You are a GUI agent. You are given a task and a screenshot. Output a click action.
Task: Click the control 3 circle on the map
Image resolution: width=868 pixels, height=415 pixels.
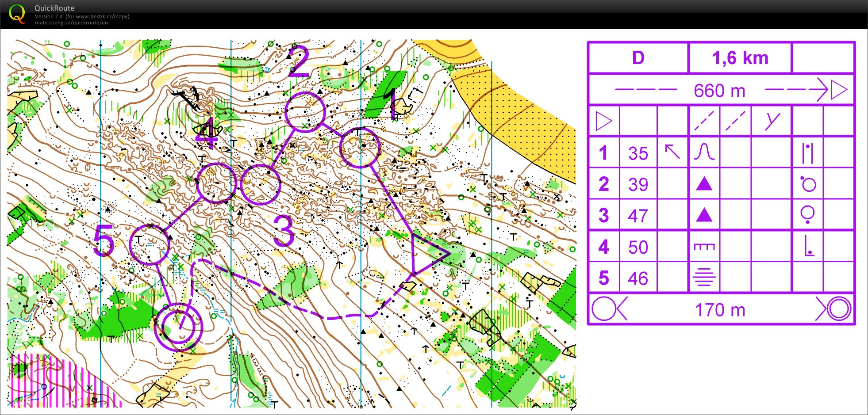(261, 184)
